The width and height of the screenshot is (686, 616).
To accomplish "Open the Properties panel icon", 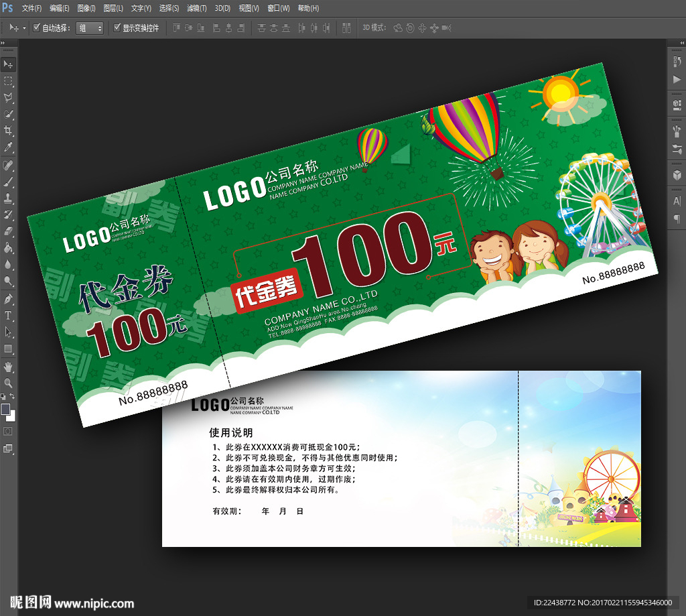I will (677, 105).
